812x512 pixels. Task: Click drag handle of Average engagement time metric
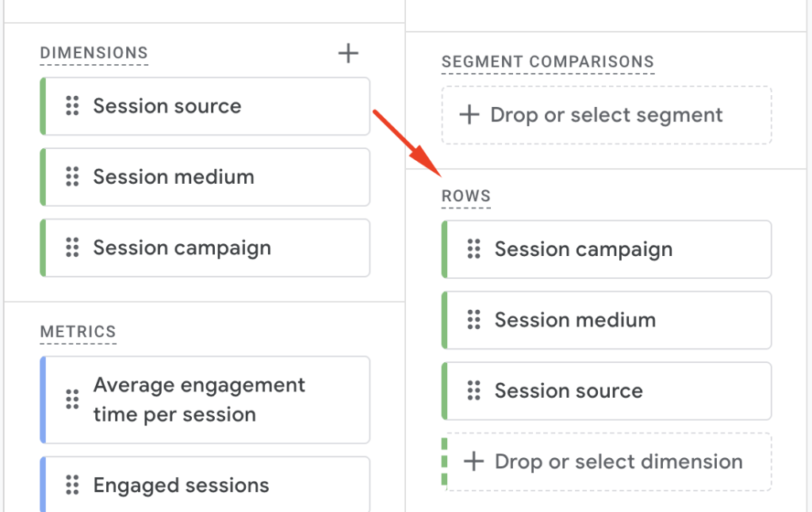point(72,399)
